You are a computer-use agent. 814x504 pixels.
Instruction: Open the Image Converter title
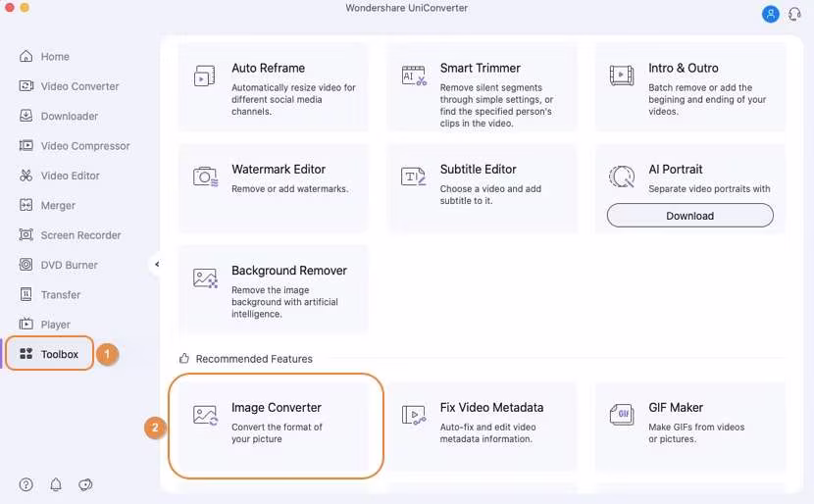click(277, 408)
